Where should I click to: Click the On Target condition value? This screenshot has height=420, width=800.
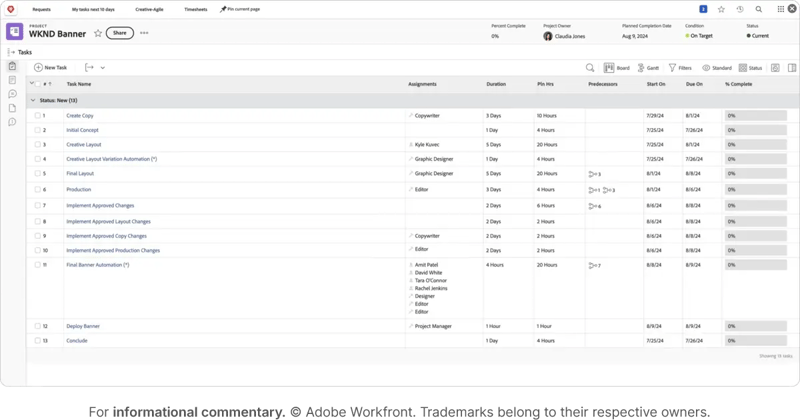pyautogui.click(x=698, y=36)
